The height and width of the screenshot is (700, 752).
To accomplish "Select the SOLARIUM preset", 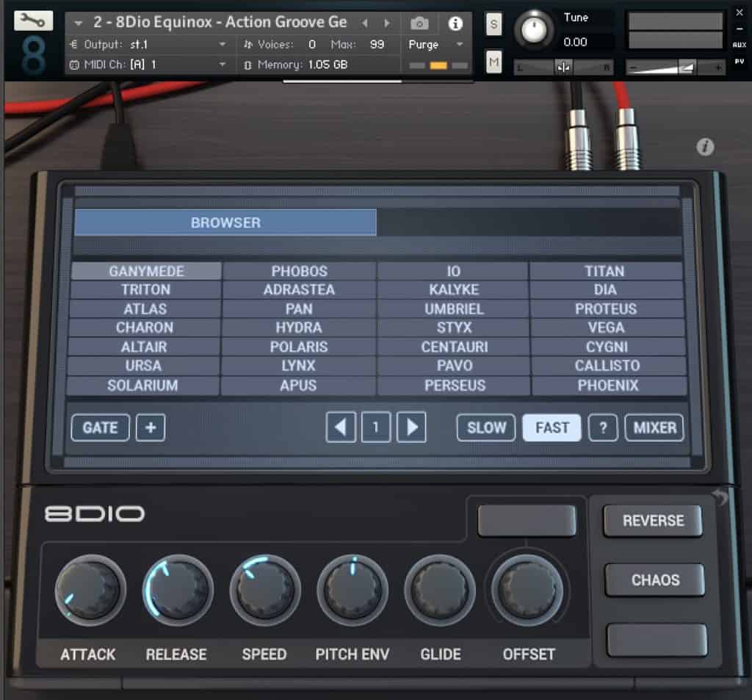I will (x=142, y=386).
